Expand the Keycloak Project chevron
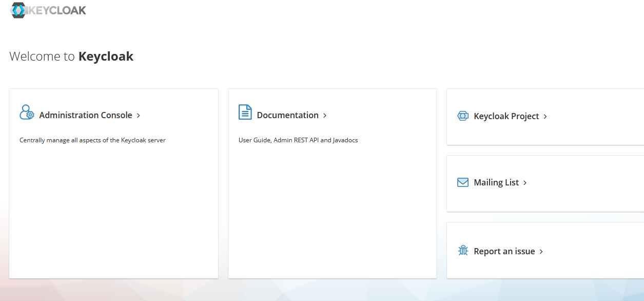The image size is (644, 301). pos(546,117)
